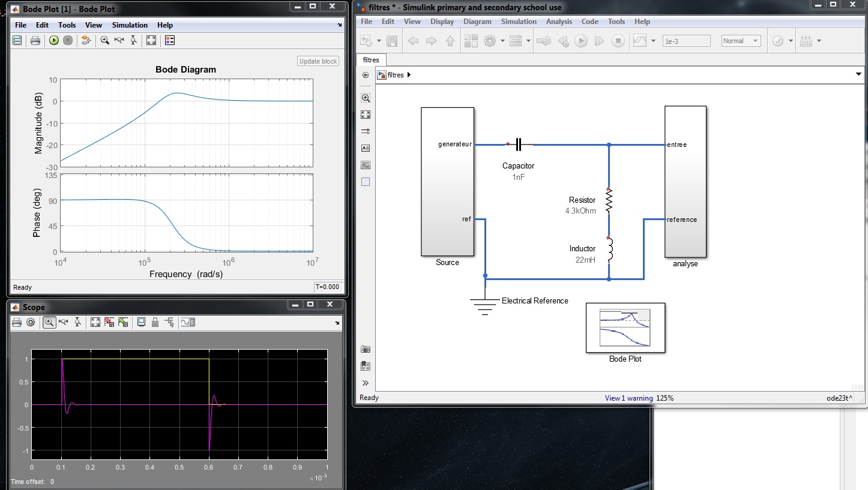
Task: Expand the filtres breadcrumb arrow
Action: click(409, 75)
